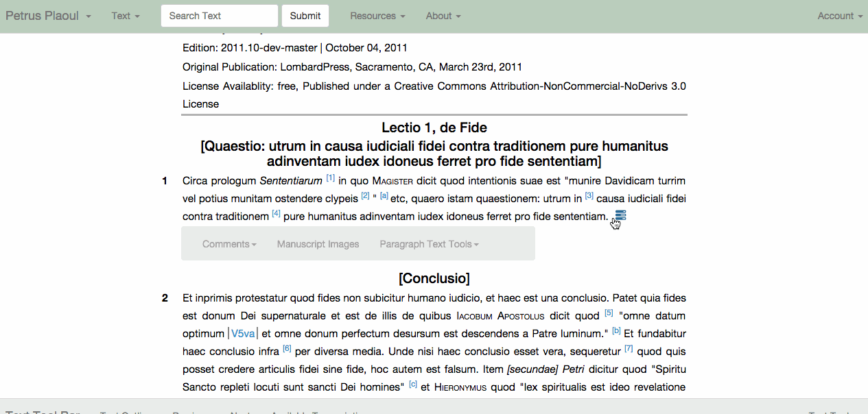Click the Search Text field

click(x=220, y=16)
